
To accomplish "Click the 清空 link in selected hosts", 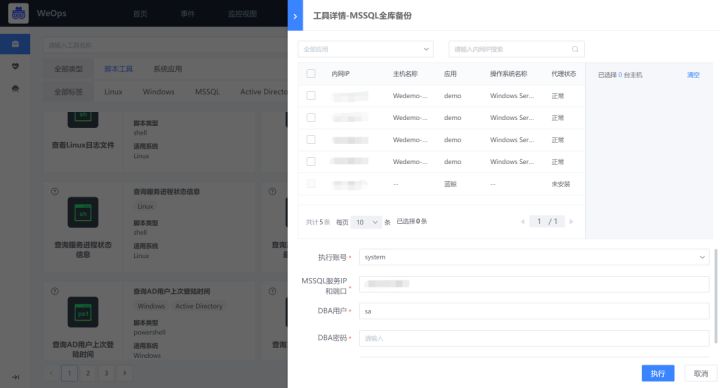I will tap(693, 75).
